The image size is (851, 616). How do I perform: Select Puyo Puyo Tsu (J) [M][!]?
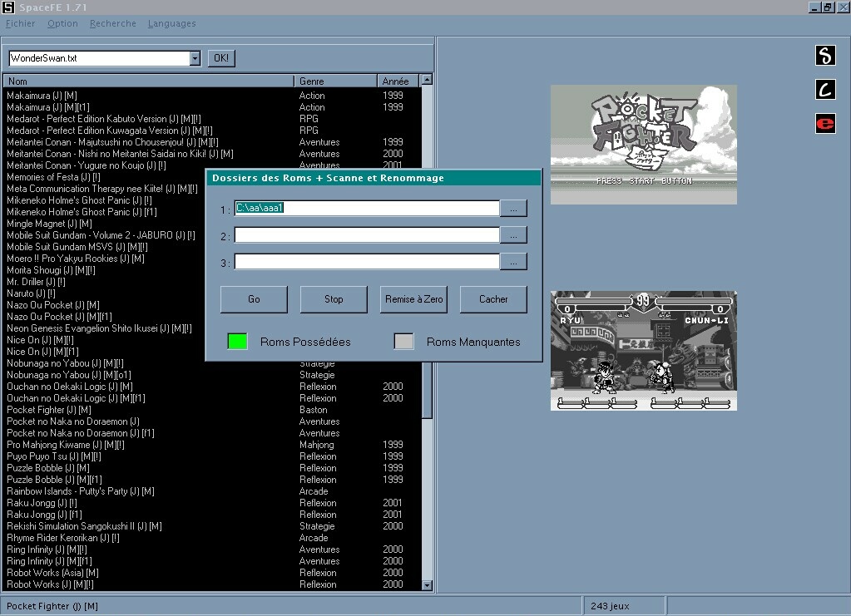213,457
